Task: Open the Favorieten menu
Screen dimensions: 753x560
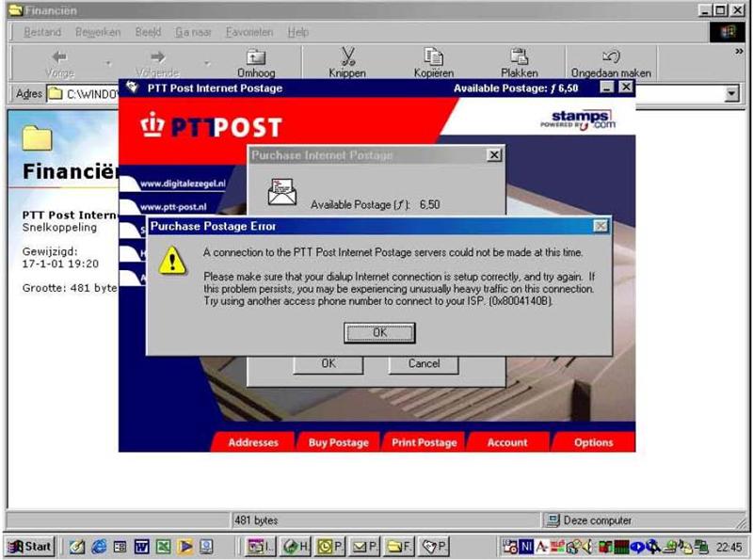Action: pyautogui.click(x=249, y=32)
